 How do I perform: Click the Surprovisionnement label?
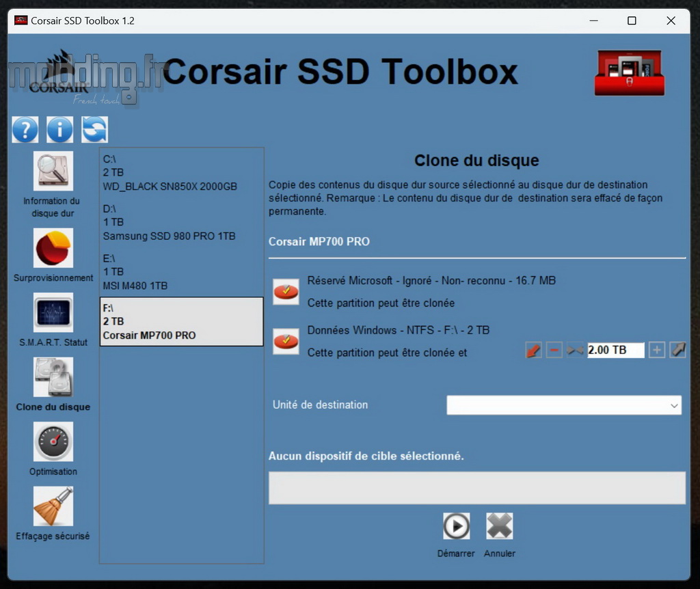[53, 278]
